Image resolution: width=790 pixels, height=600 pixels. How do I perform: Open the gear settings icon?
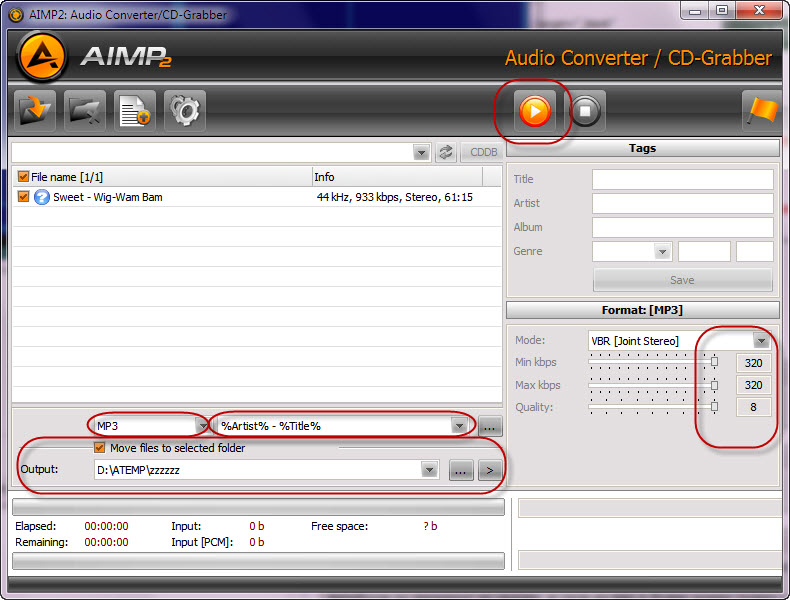tap(185, 111)
